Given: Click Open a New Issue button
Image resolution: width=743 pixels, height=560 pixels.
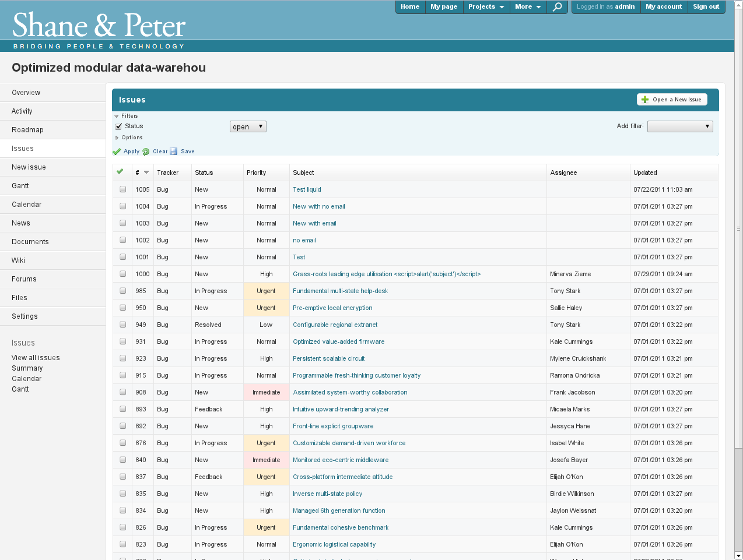Looking at the screenshot, I should (x=672, y=100).
